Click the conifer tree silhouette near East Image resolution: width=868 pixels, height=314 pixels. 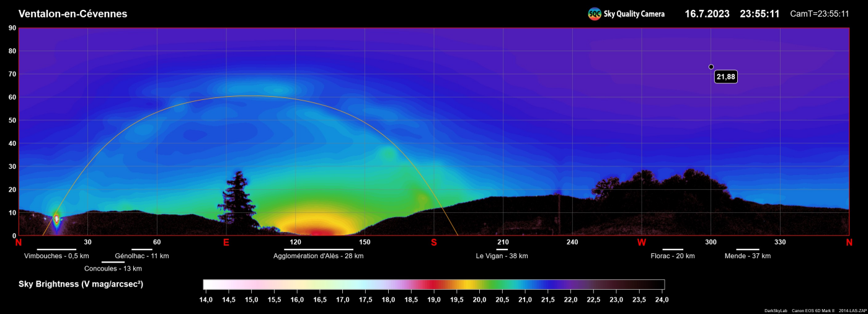237,199
